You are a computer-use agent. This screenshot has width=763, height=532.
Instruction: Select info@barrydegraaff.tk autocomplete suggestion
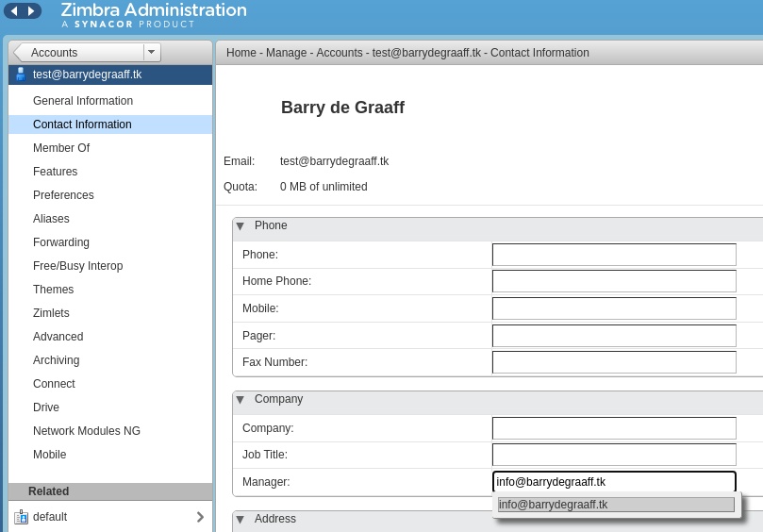pyautogui.click(x=615, y=505)
